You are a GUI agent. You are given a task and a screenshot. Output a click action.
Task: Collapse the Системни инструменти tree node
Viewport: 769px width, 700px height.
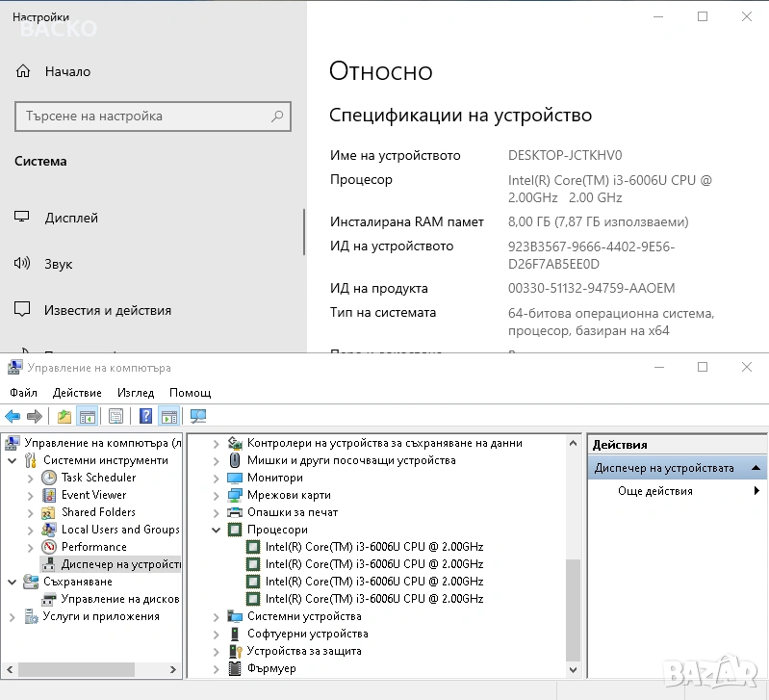12,460
